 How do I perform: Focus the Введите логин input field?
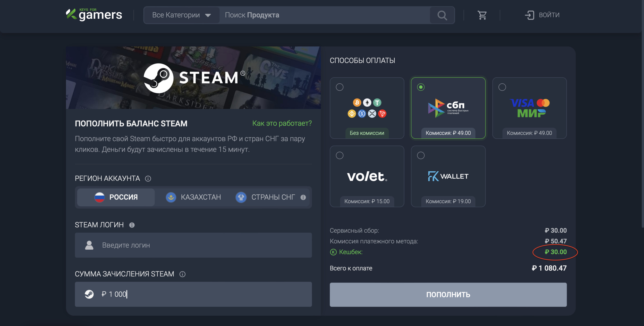[x=193, y=245]
